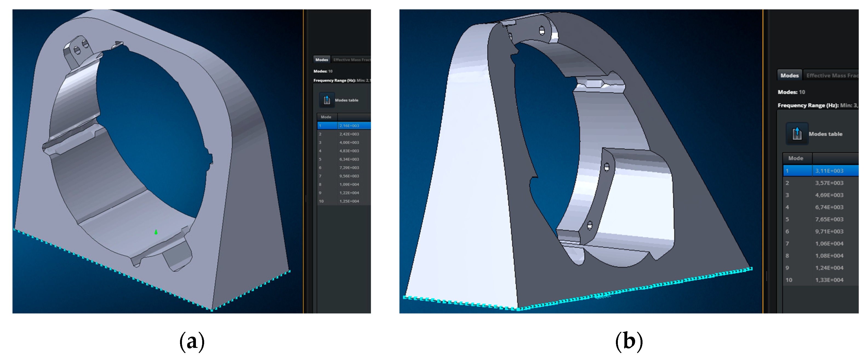
Task: Open the Modes tab in panel (a)
Action: (321, 60)
